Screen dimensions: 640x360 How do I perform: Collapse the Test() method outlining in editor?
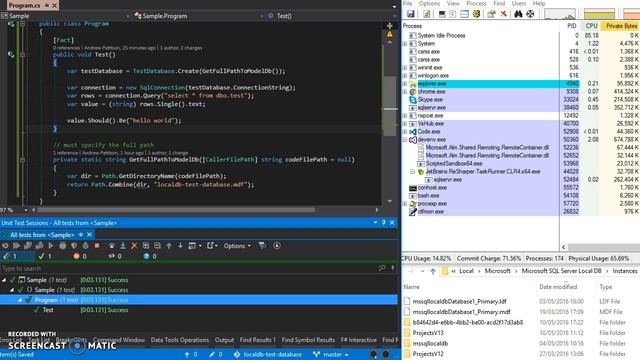(22, 54)
